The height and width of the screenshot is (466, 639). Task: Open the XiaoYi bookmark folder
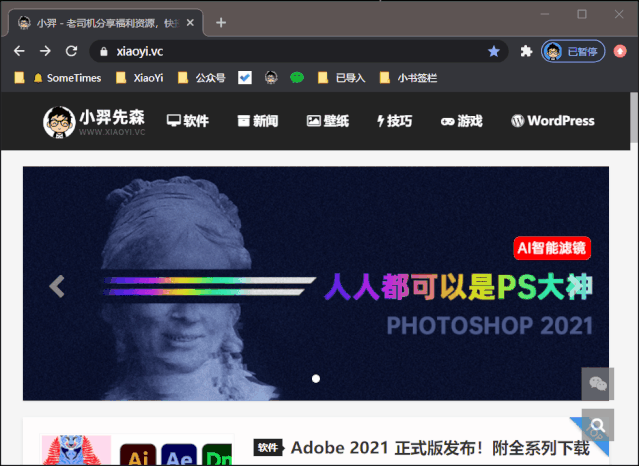(139, 78)
